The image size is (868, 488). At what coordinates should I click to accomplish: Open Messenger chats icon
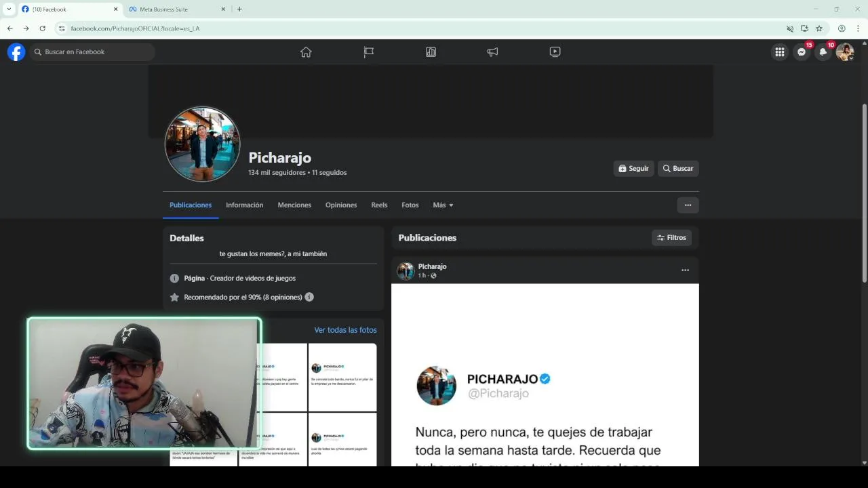pos(802,52)
